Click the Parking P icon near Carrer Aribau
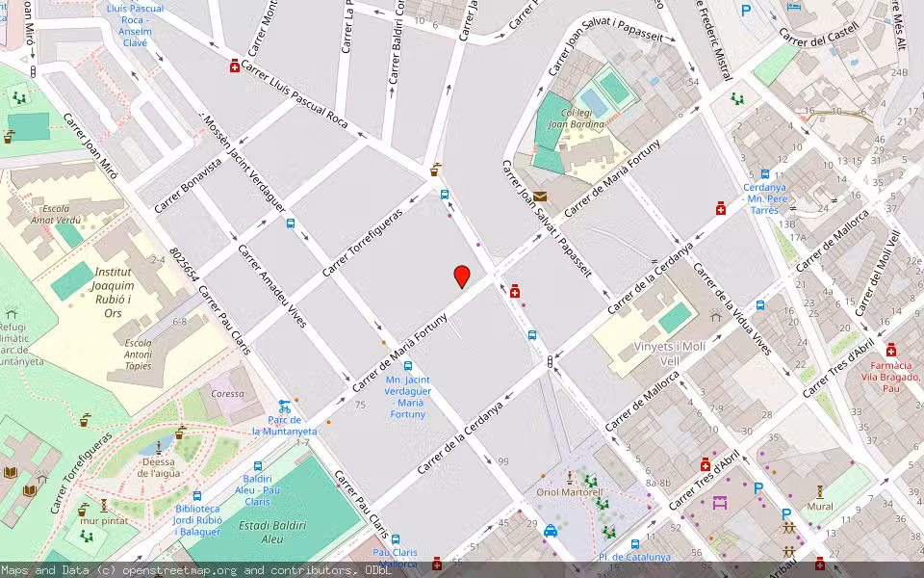 pyautogui.click(x=786, y=513)
